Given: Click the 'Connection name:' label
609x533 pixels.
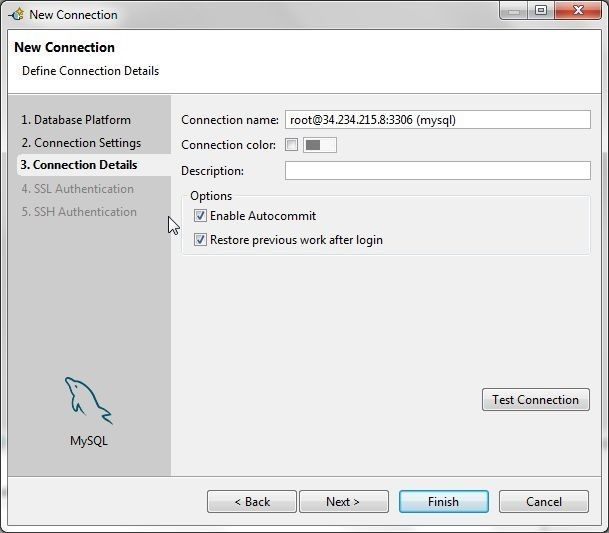Looking at the screenshot, I should (x=230, y=120).
